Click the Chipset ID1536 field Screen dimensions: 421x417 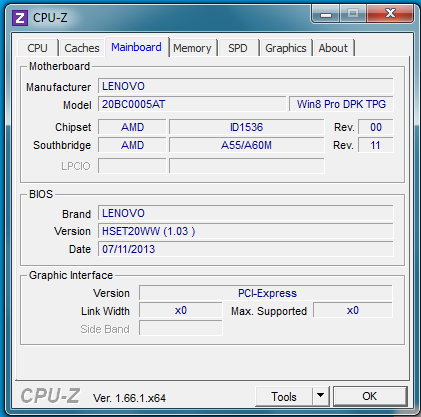pos(247,127)
